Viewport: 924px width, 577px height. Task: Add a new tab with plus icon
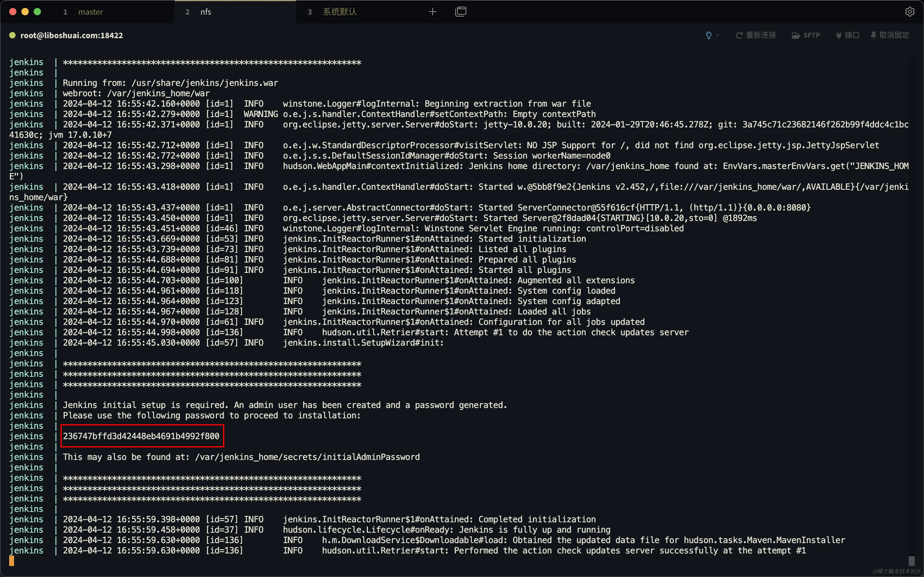click(432, 12)
